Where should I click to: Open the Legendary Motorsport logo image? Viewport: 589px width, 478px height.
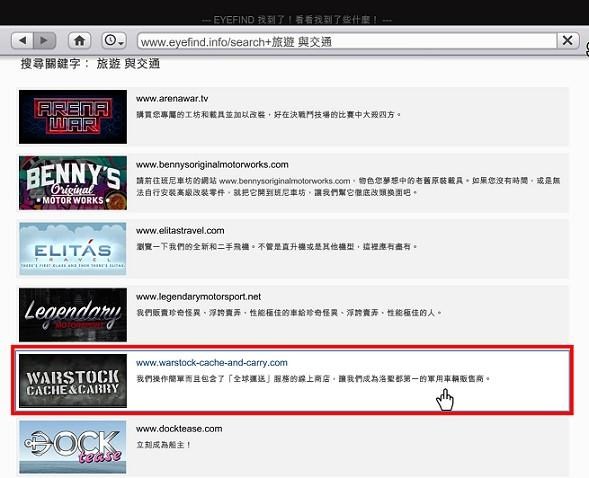click(73, 315)
